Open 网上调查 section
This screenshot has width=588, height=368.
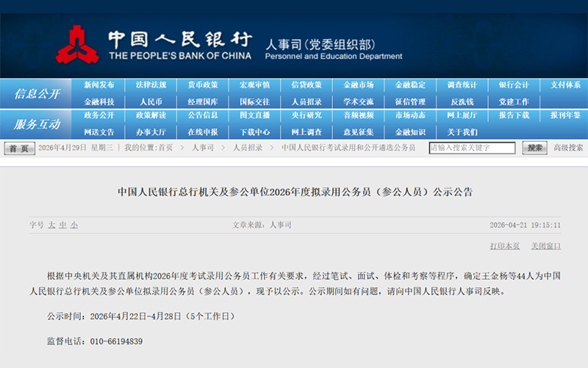(306, 132)
